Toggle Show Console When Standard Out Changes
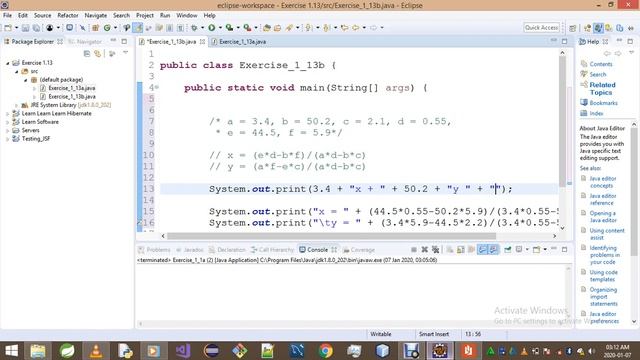The height and width of the screenshot is (360, 640). coord(482,249)
